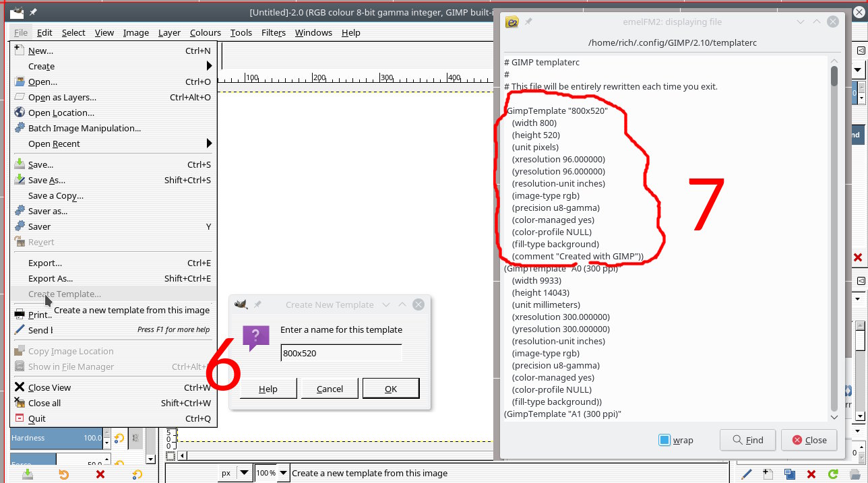The width and height of the screenshot is (868, 483).
Task: Save tool preset icon at bottom left
Action: [x=28, y=474]
